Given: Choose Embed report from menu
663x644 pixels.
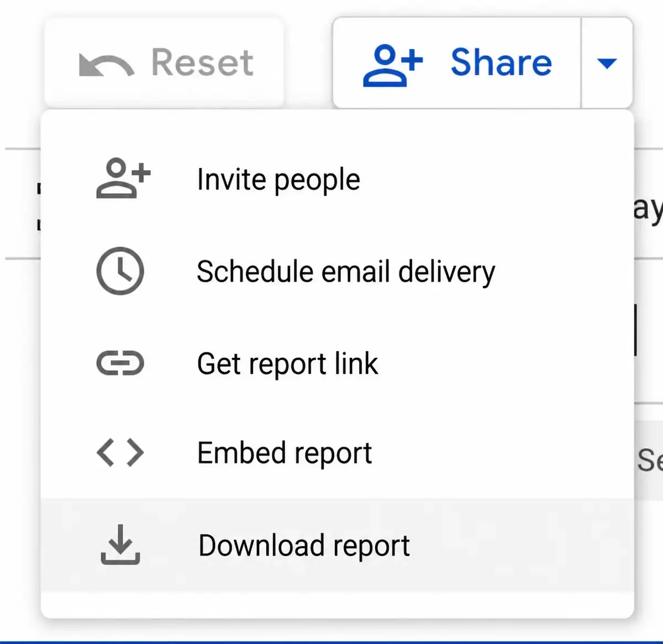Looking at the screenshot, I should (x=337, y=453).
